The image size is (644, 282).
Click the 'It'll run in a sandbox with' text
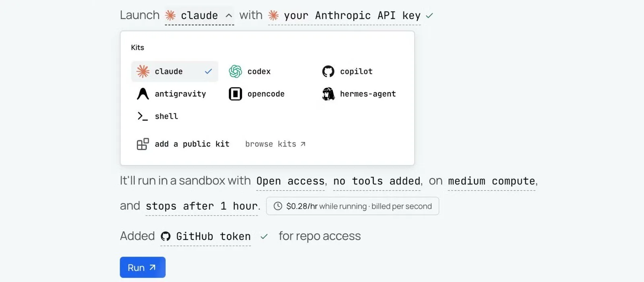[x=185, y=180]
